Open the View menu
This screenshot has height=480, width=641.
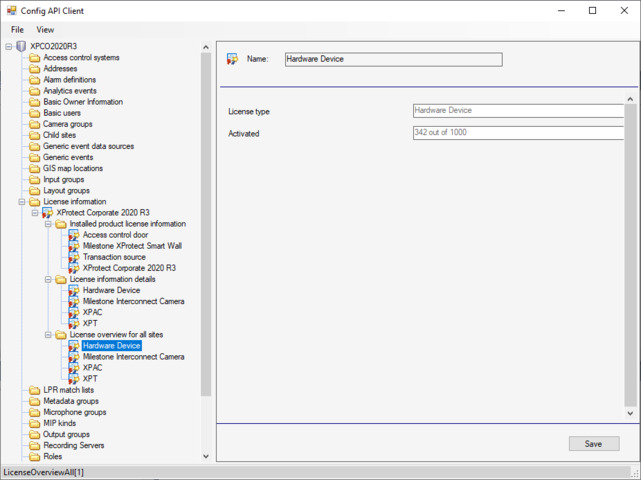45,30
